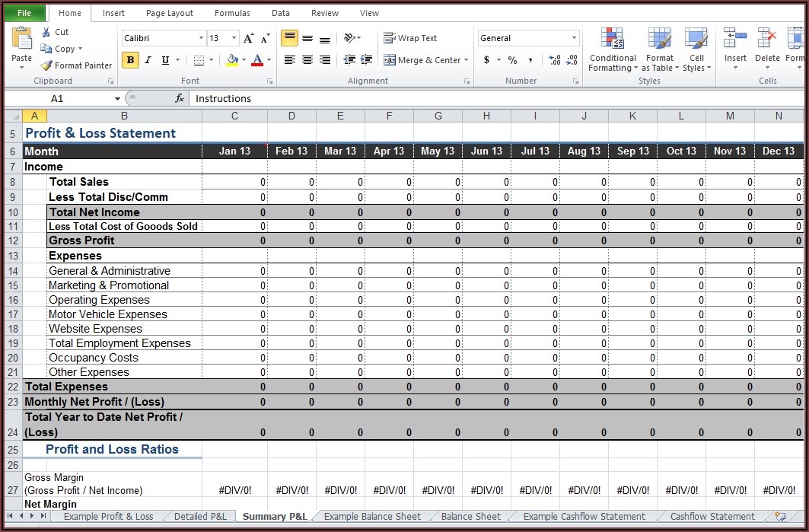This screenshot has width=809, height=532.
Task: Click the Merge & Center button
Action: (x=426, y=60)
